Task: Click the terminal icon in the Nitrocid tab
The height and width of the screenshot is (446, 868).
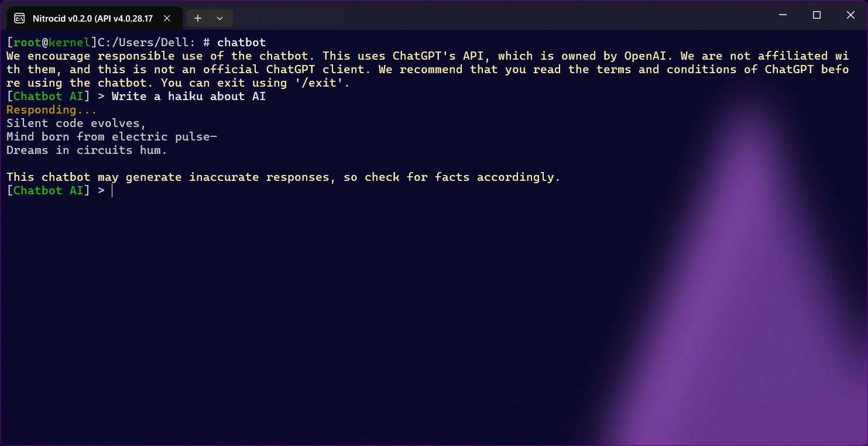Action: pyautogui.click(x=19, y=18)
